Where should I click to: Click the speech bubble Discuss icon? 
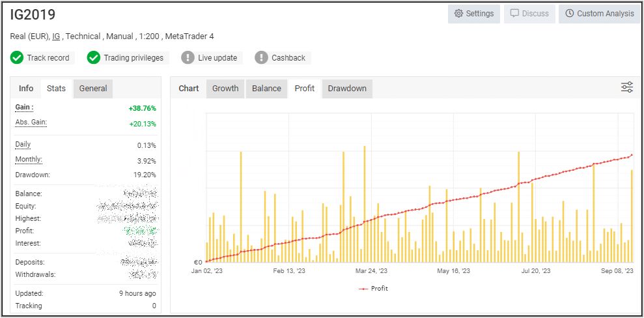coord(514,14)
